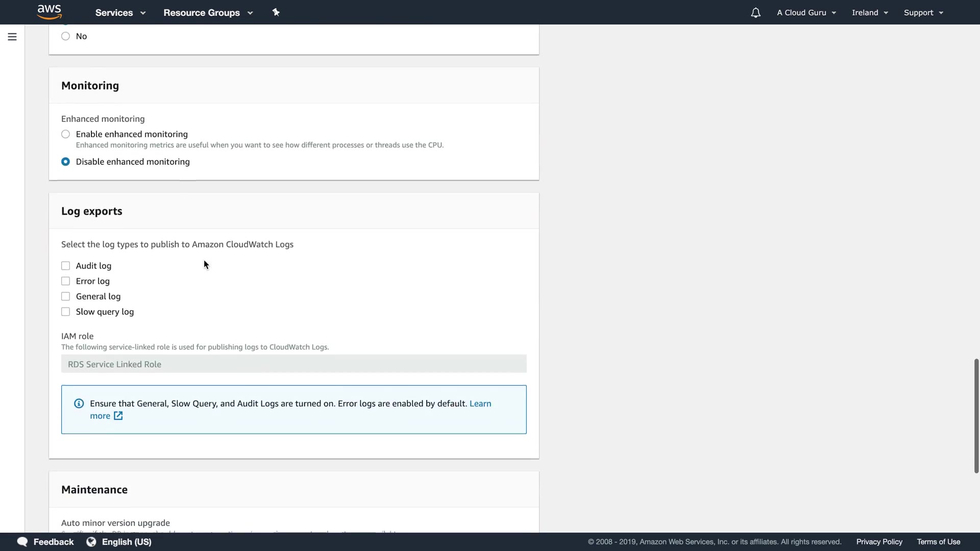This screenshot has height=551, width=980.
Task: Enable the Slow query log checkbox
Action: pyautogui.click(x=66, y=312)
